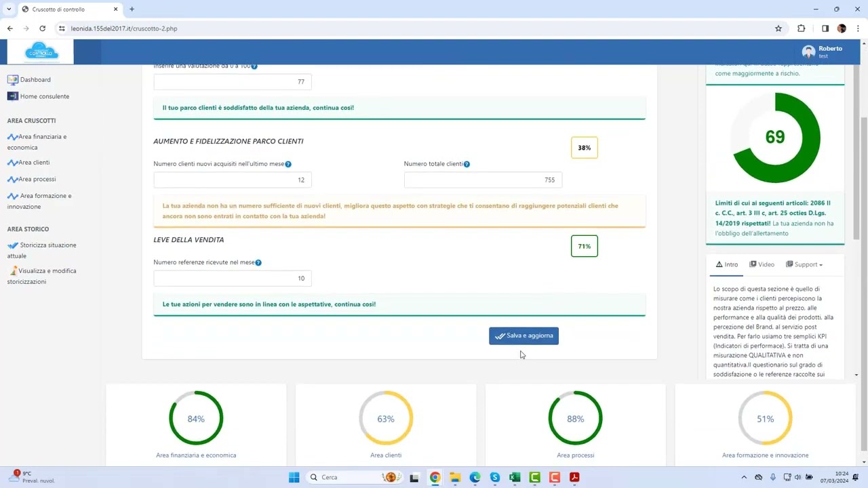Bookmark this page with star icon
This screenshot has width=868, height=488.
(778, 28)
